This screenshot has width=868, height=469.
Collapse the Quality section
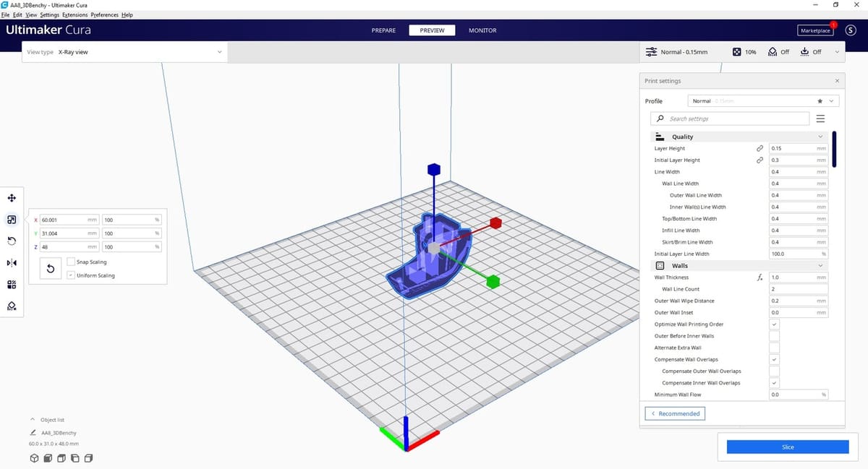(x=820, y=137)
